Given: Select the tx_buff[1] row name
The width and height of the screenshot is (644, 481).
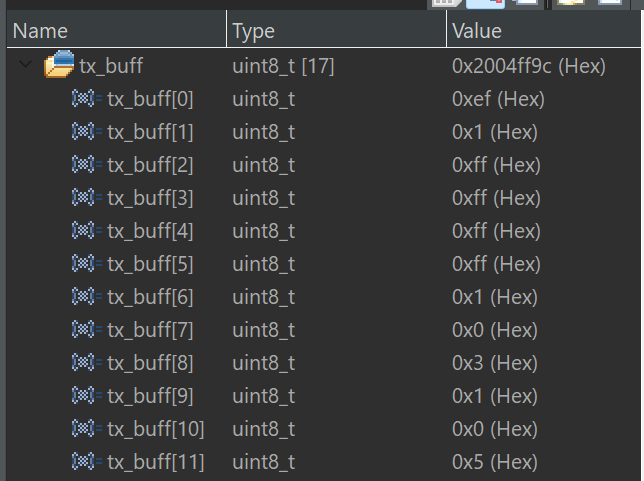Looking at the screenshot, I should coord(150,132).
